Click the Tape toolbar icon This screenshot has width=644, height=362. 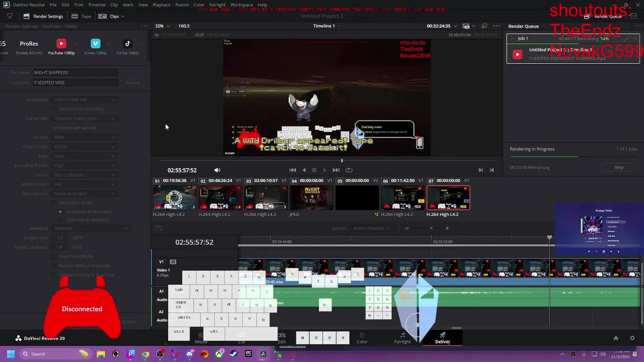[81, 16]
